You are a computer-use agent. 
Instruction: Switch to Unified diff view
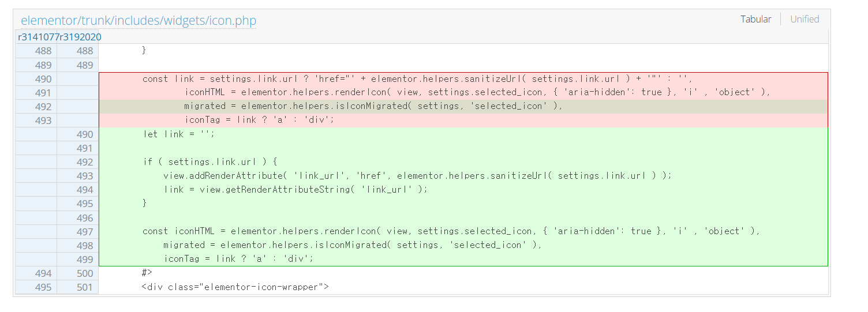[x=805, y=19]
